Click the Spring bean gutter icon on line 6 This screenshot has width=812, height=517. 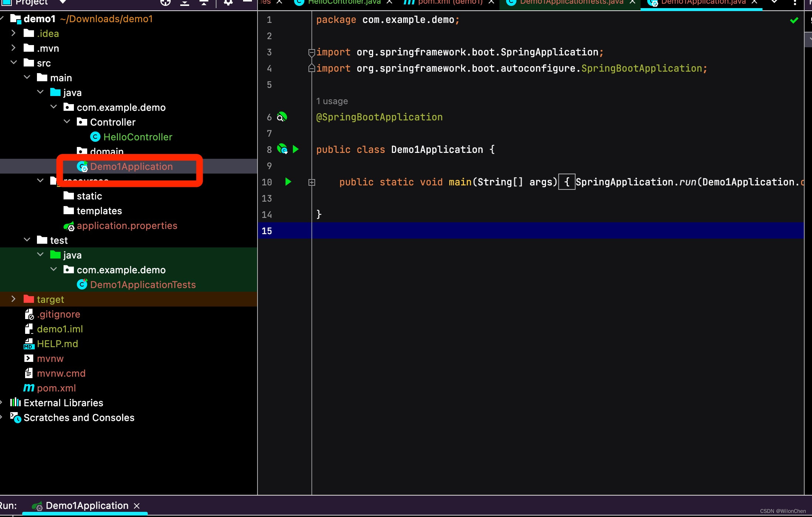(x=282, y=117)
